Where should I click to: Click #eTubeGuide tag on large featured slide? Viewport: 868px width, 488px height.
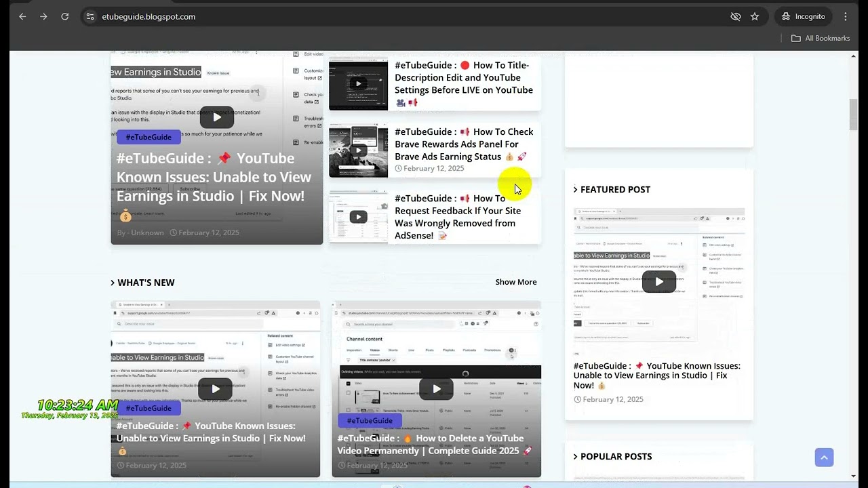pyautogui.click(x=149, y=137)
